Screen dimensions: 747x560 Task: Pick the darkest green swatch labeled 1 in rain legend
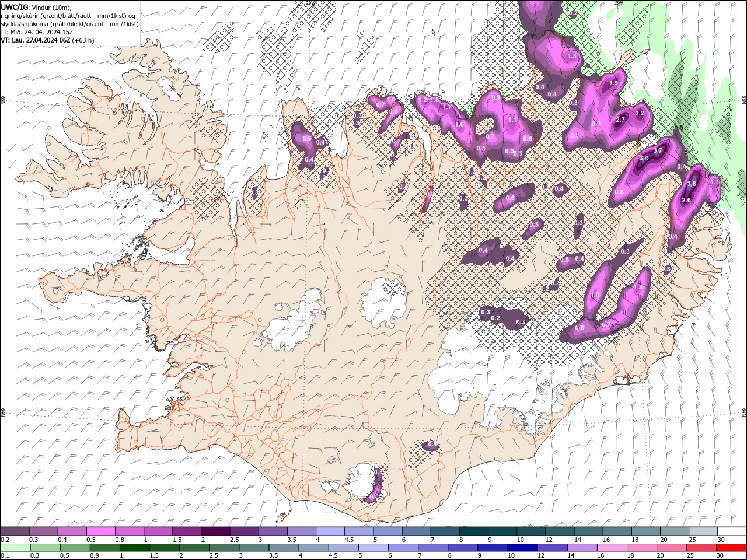[134, 548]
